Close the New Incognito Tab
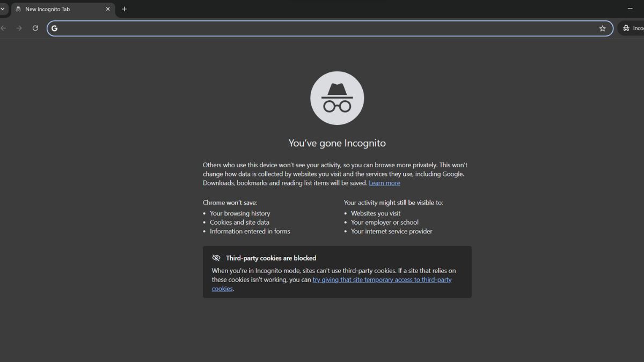This screenshot has height=362, width=644. [x=107, y=9]
